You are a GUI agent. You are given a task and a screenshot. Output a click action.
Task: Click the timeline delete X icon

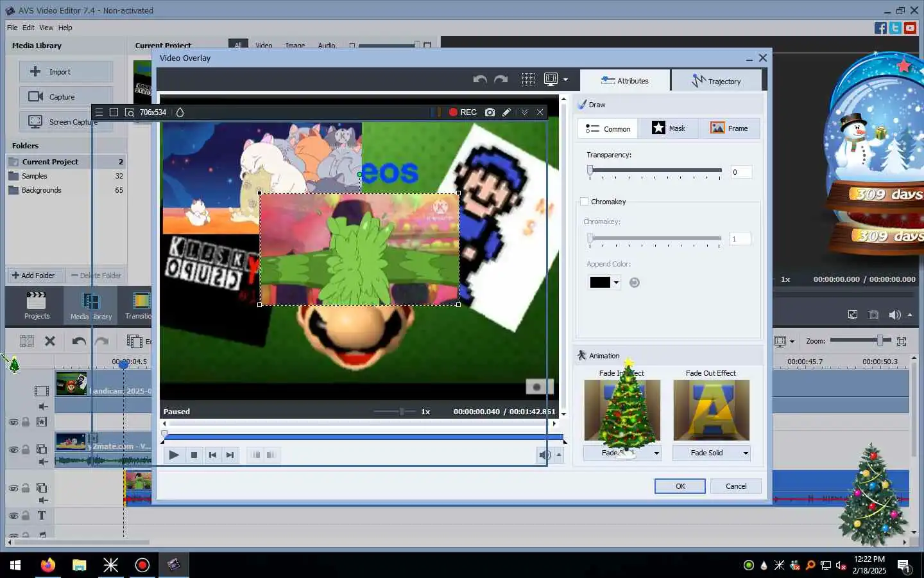coord(50,341)
